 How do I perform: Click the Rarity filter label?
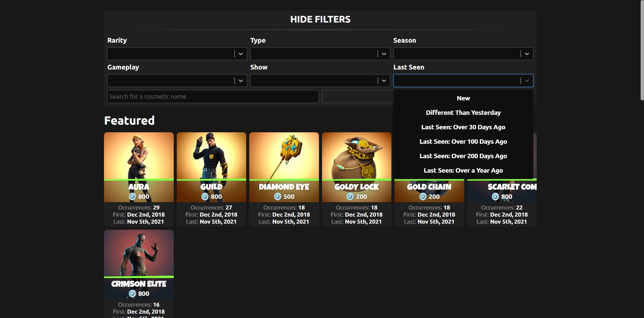click(x=117, y=40)
